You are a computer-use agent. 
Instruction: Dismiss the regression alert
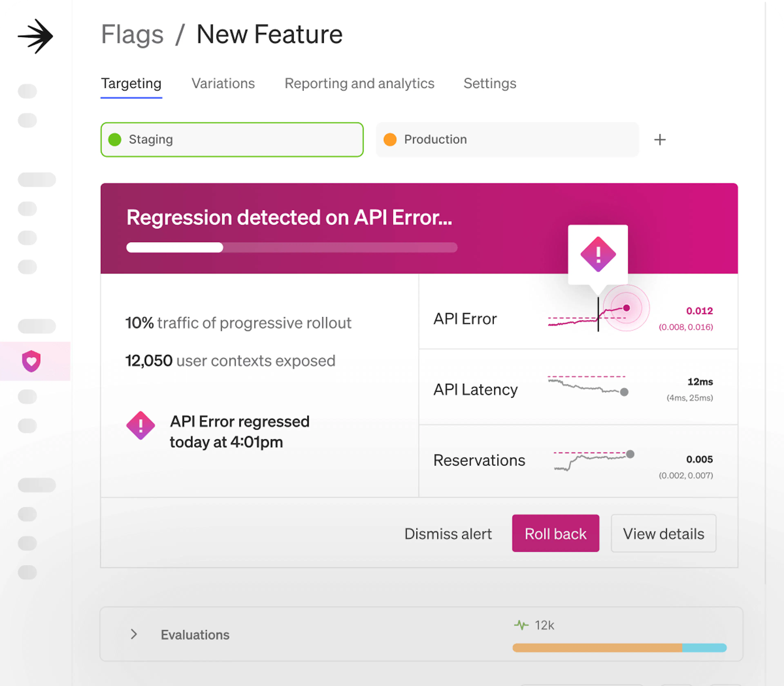(x=448, y=534)
